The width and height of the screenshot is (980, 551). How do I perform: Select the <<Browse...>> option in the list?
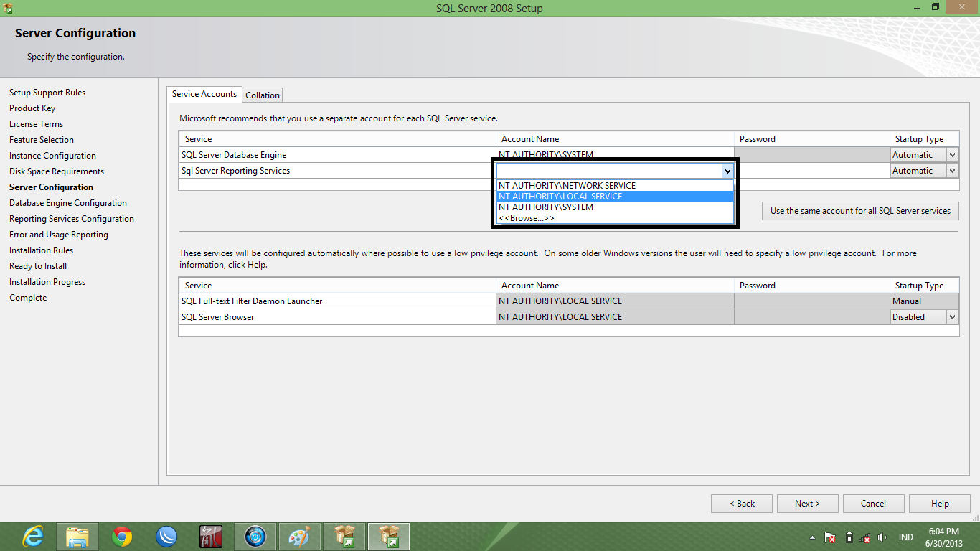coord(615,218)
